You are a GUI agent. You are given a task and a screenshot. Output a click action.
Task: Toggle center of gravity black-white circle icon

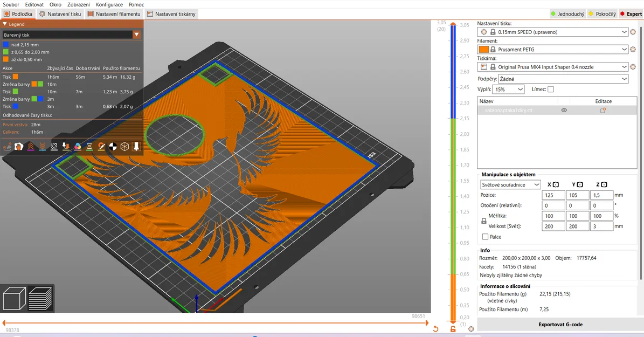113,147
